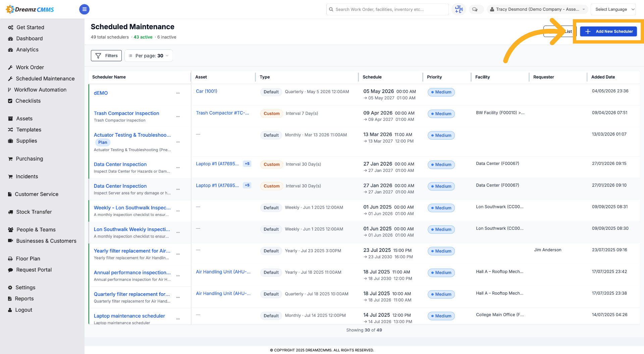The height and width of the screenshot is (354, 644).
Task: Click the Reports document icon
Action: 10,299
